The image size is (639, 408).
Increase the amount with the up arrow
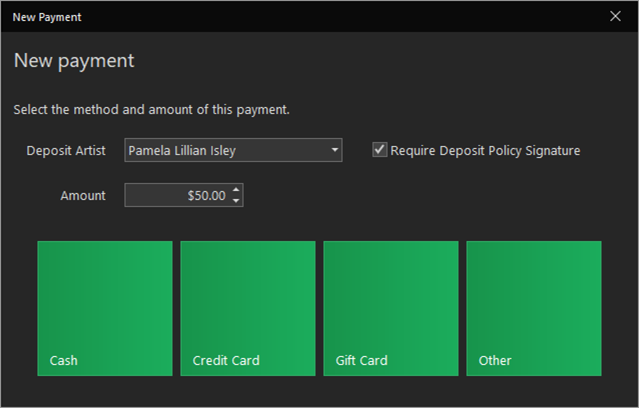[236, 190]
